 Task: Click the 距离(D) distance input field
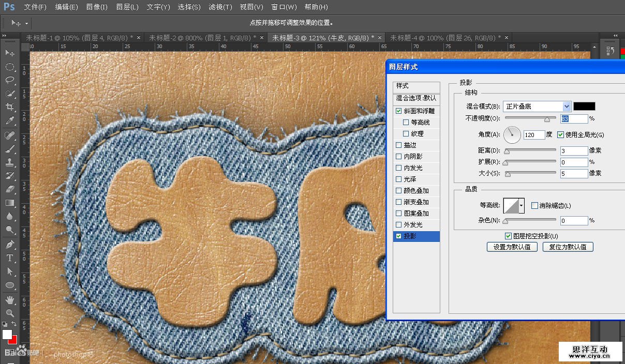(574, 151)
